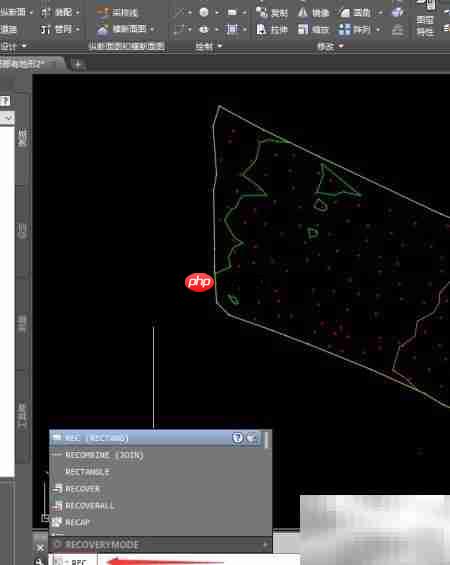Open the Section Views (横断面图) dropdown arrow
Screen dimensions: 450x565
tap(153, 29)
